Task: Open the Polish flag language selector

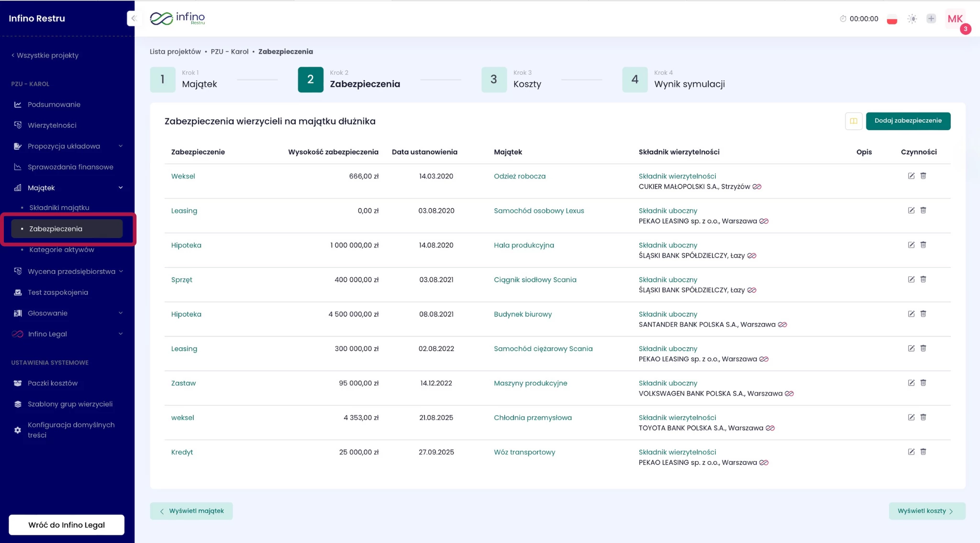Action: (892, 19)
